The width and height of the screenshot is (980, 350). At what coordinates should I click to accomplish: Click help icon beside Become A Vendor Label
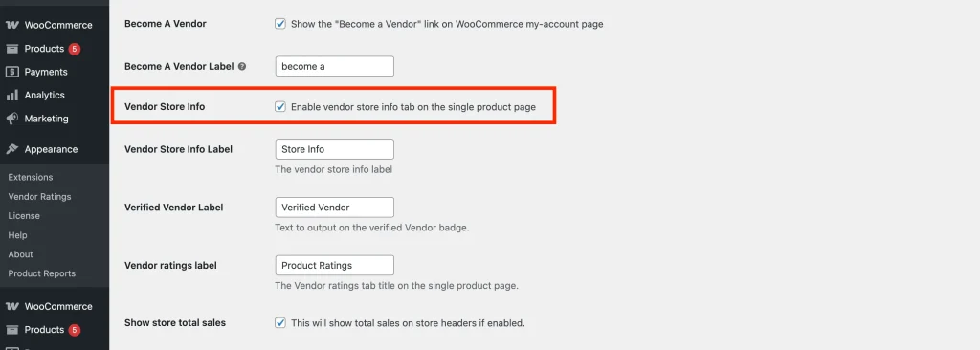[242, 66]
